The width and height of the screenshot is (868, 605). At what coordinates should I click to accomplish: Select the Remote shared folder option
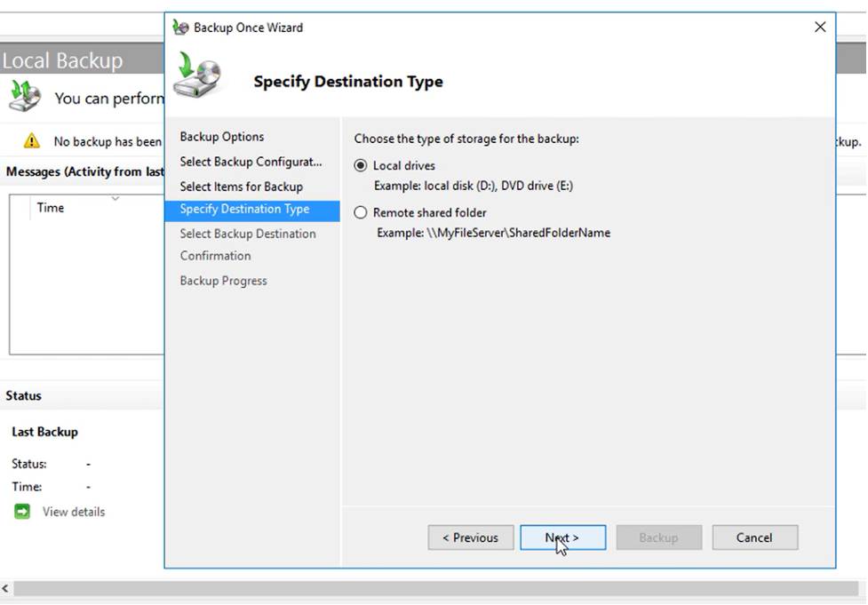361,212
